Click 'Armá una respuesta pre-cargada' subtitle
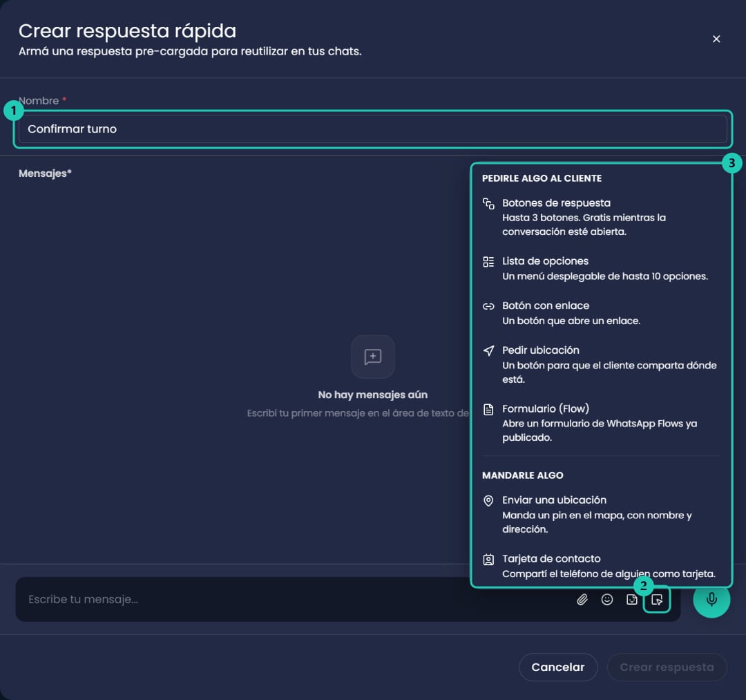This screenshot has height=700, width=746. 190,51
